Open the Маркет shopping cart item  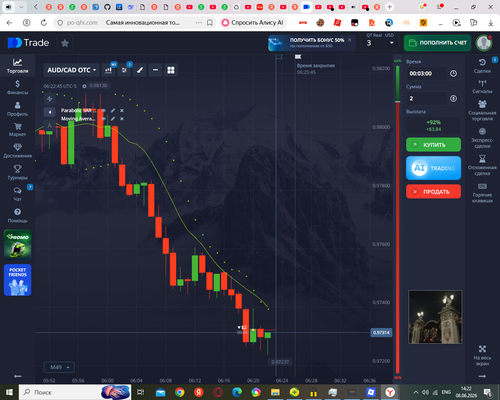pos(17,130)
